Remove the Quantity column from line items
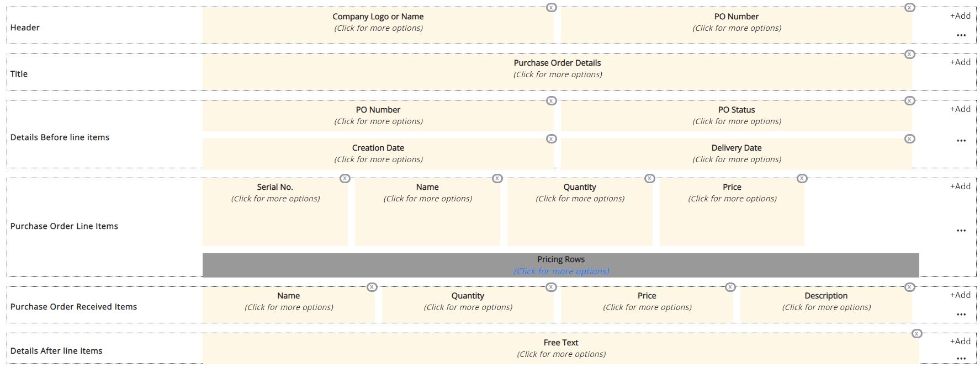 pos(649,178)
